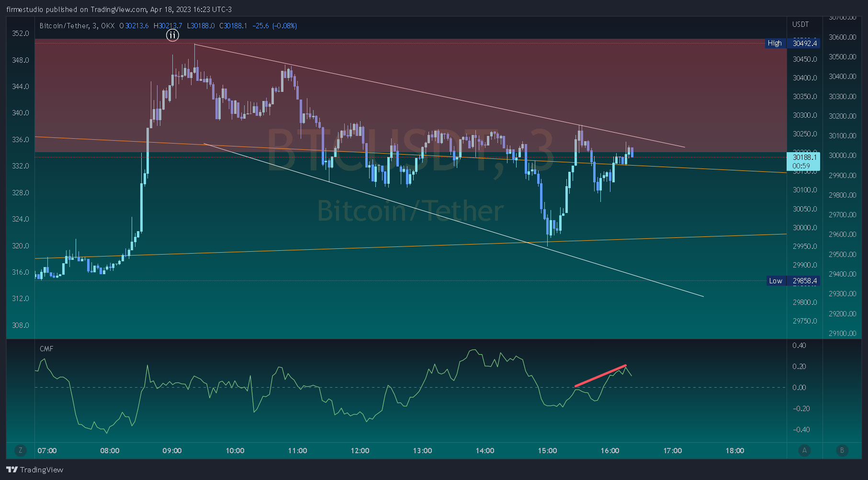The image size is (868, 480).
Task: Click the B button at bottom right
Action: click(842, 450)
